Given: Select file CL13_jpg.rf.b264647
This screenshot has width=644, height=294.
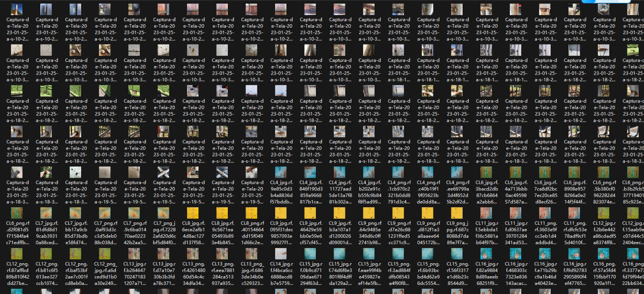Looking at the screenshot, I should [135, 254].
